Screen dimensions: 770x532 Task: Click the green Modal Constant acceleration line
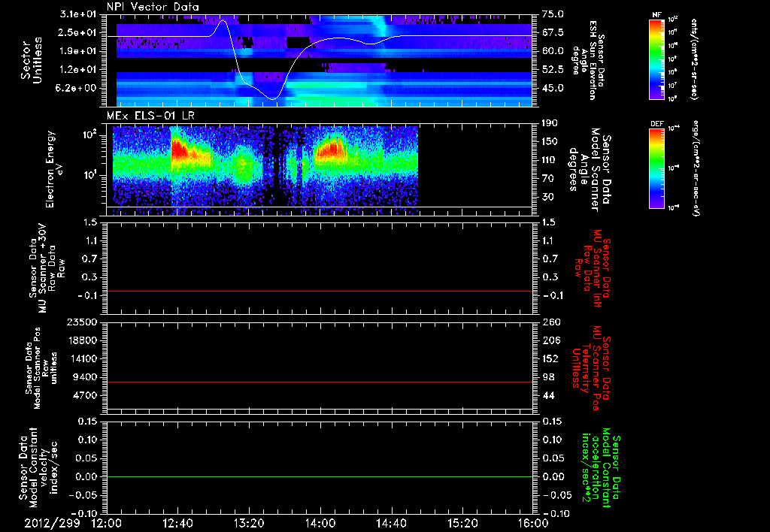(319, 476)
